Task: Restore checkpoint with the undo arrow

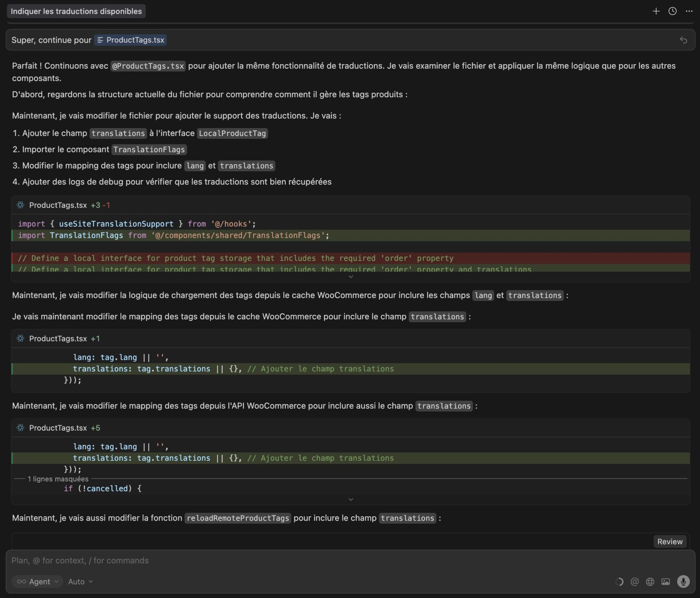Action: (684, 40)
